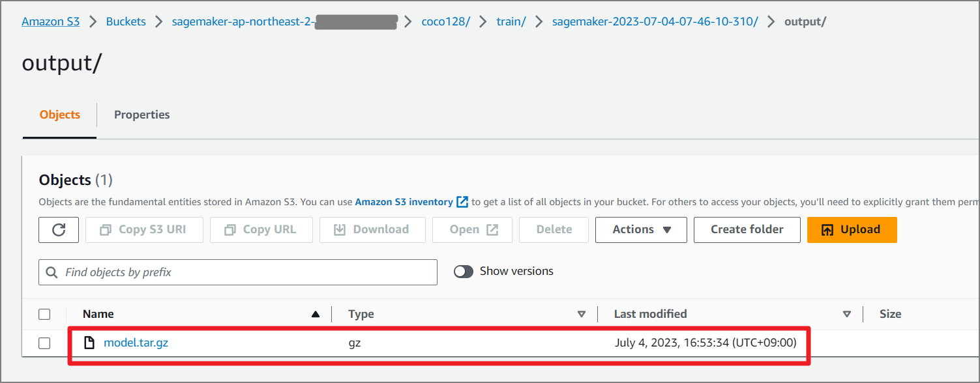The image size is (980, 383).
Task: Click the Download button
Action: 372,230
